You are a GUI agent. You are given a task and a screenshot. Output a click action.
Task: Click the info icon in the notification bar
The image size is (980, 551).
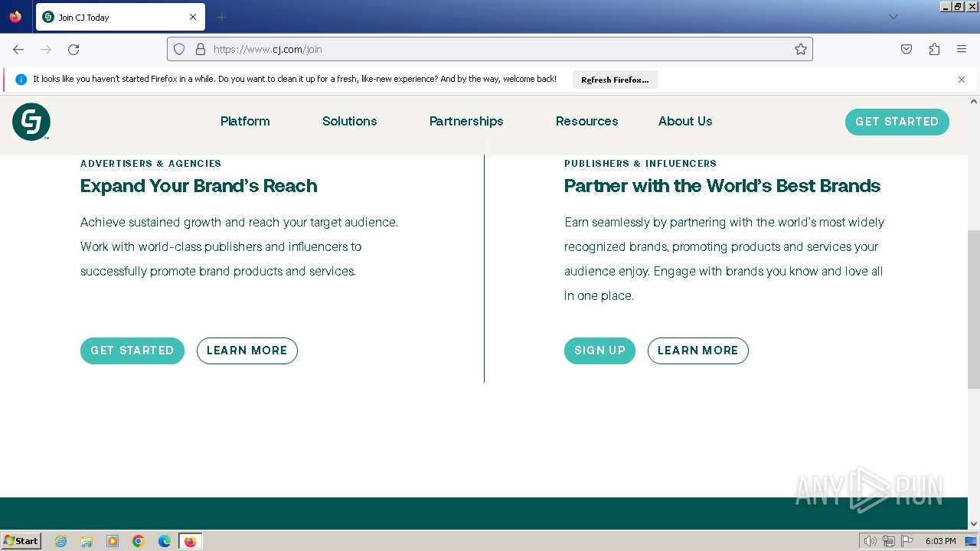[21, 80]
